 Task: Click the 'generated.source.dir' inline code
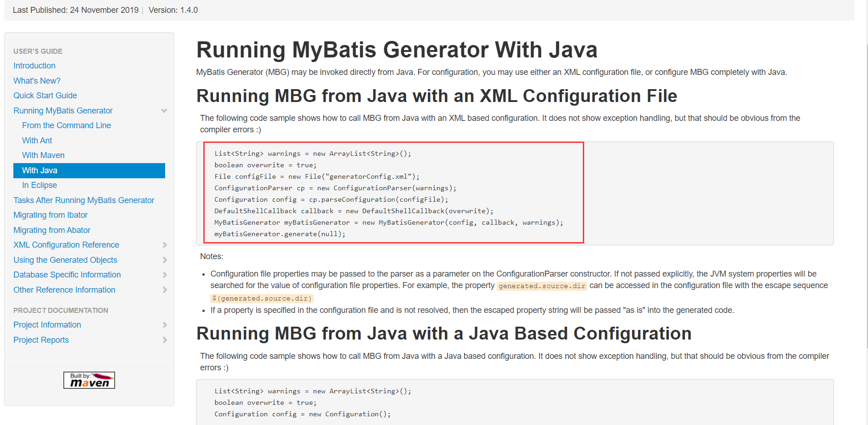coord(542,286)
